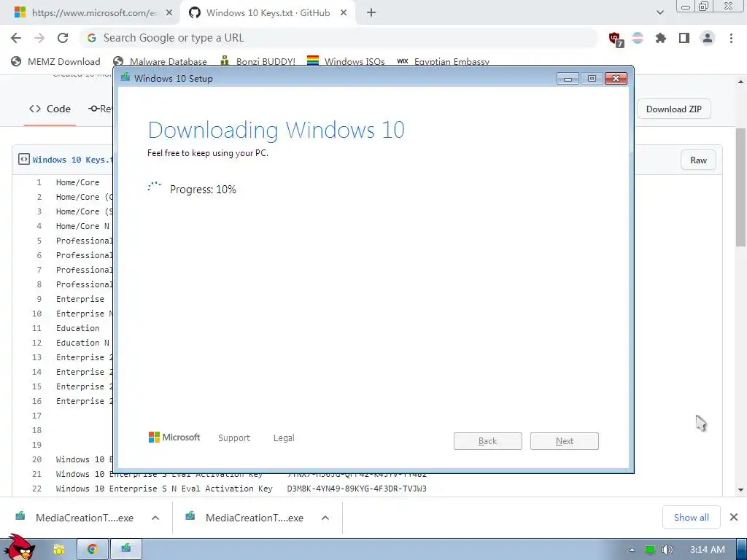Click the Enterprise text on line 9

pyautogui.click(x=80, y=299)
